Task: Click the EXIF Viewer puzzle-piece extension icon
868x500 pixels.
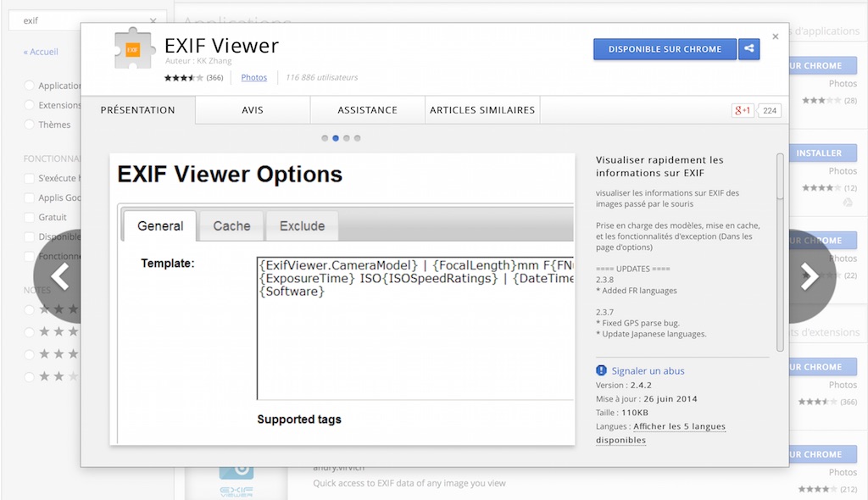Action: point(133,48)
